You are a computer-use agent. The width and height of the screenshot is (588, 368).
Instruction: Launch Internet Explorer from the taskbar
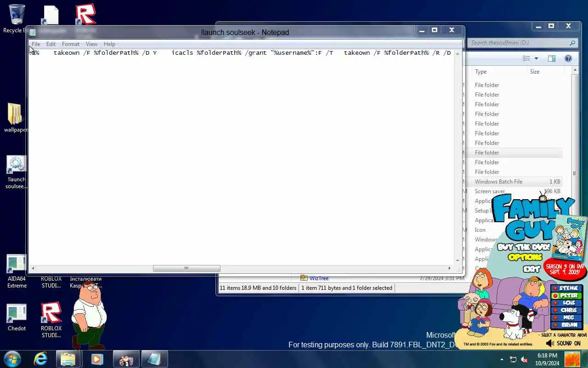point(40,359)
